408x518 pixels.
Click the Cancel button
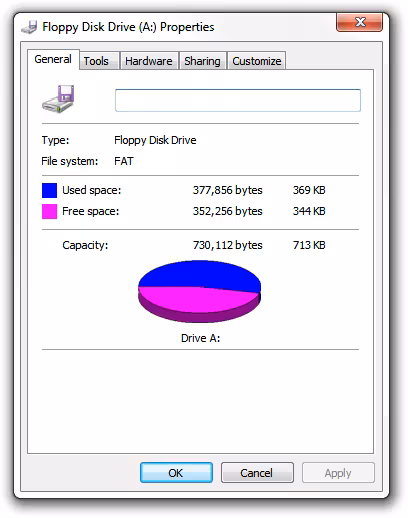[x=257, y=473]
